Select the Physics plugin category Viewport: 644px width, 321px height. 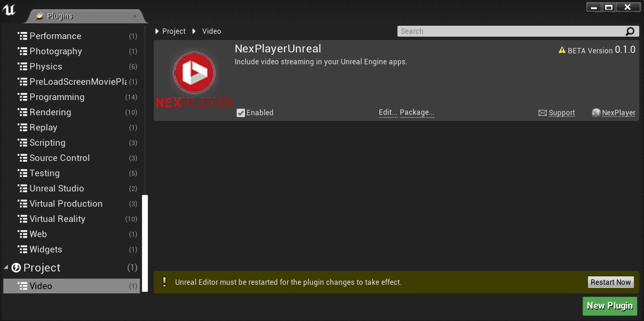click(x=71, y=67)
